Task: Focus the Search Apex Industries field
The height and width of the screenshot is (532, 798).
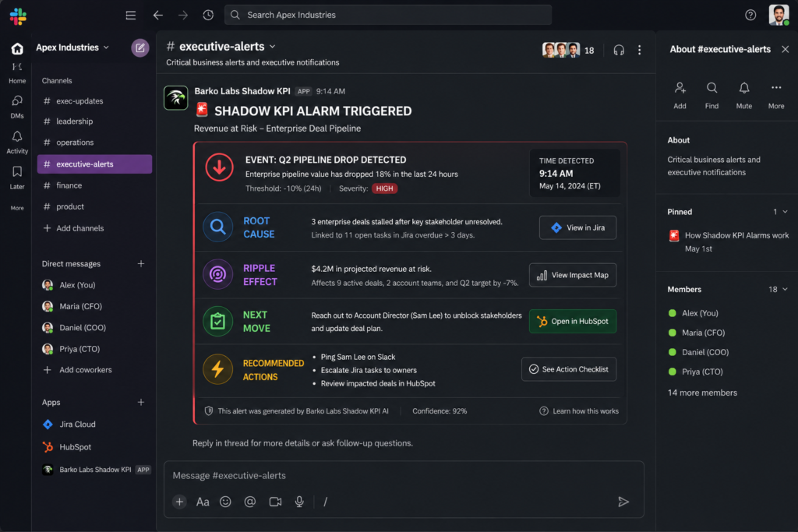Action: click(388, 16)
